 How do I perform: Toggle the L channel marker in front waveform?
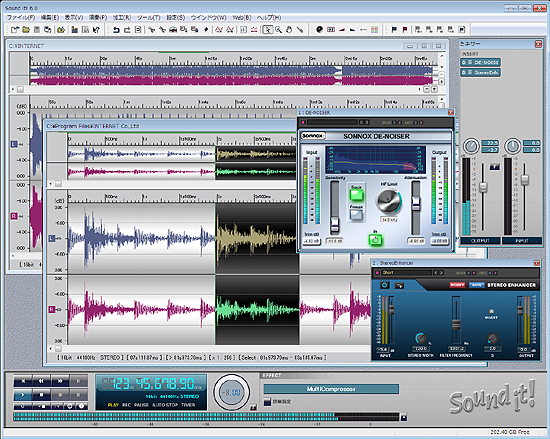52,238
